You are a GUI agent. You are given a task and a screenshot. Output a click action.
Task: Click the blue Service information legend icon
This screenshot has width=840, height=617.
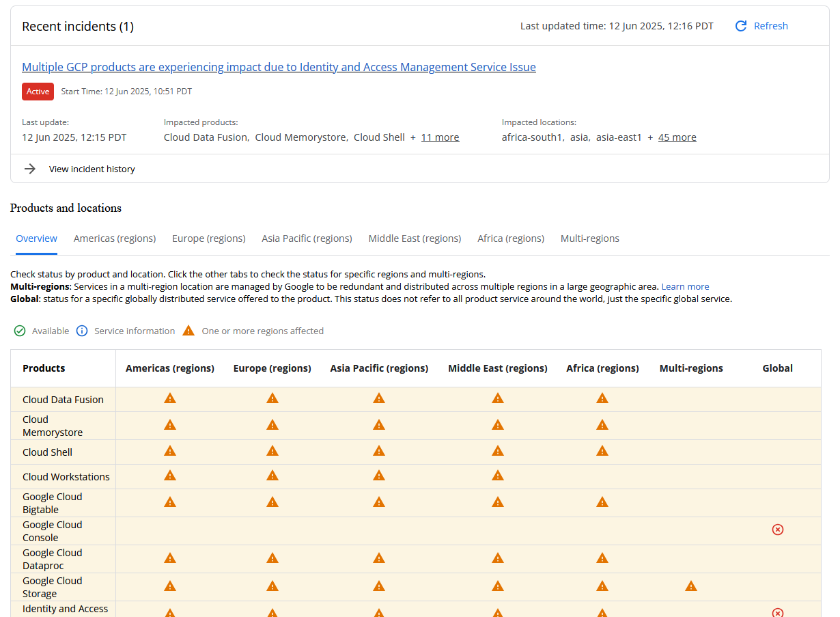[x=82, y=331]
